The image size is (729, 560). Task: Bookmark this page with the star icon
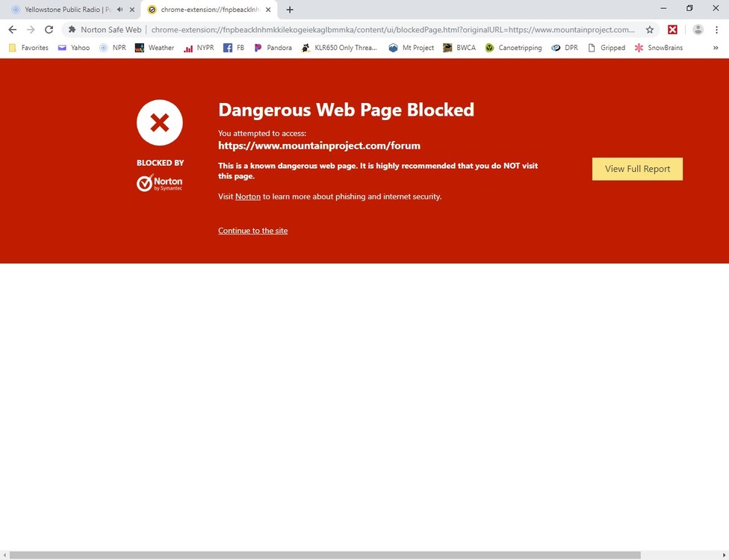point(650,30)
